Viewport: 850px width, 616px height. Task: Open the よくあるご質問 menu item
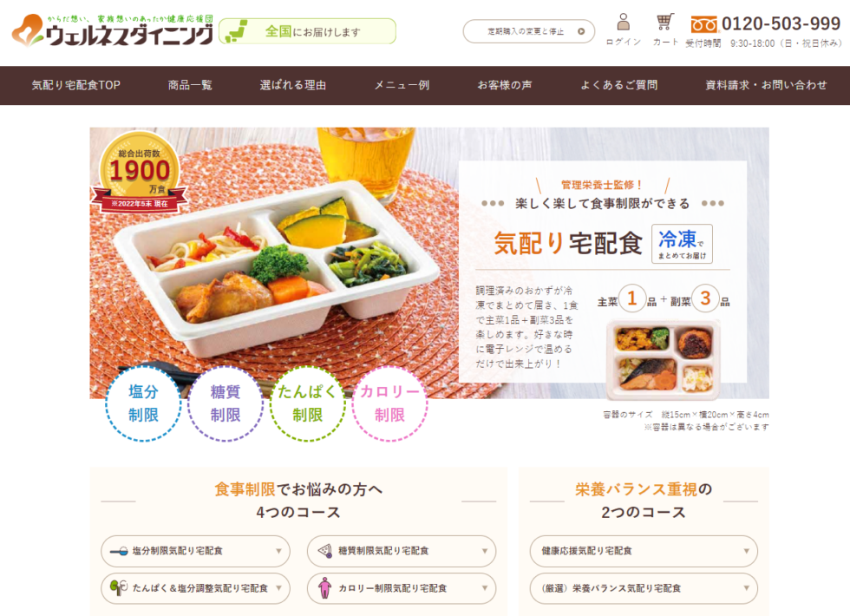(618, 85)
